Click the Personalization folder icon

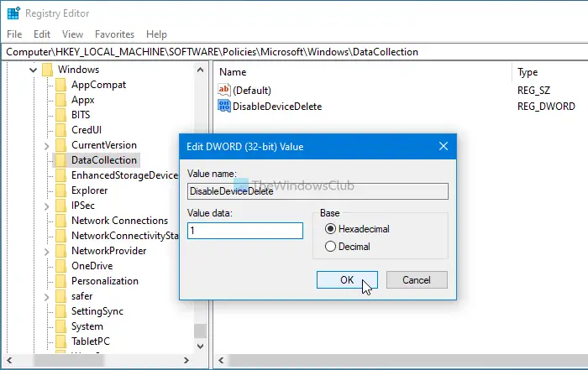point(60,281)
